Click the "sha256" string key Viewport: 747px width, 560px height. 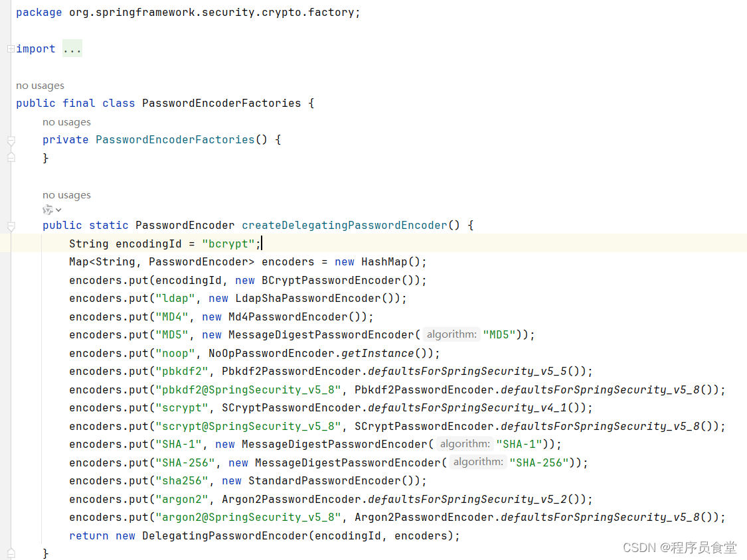[182, 481]
